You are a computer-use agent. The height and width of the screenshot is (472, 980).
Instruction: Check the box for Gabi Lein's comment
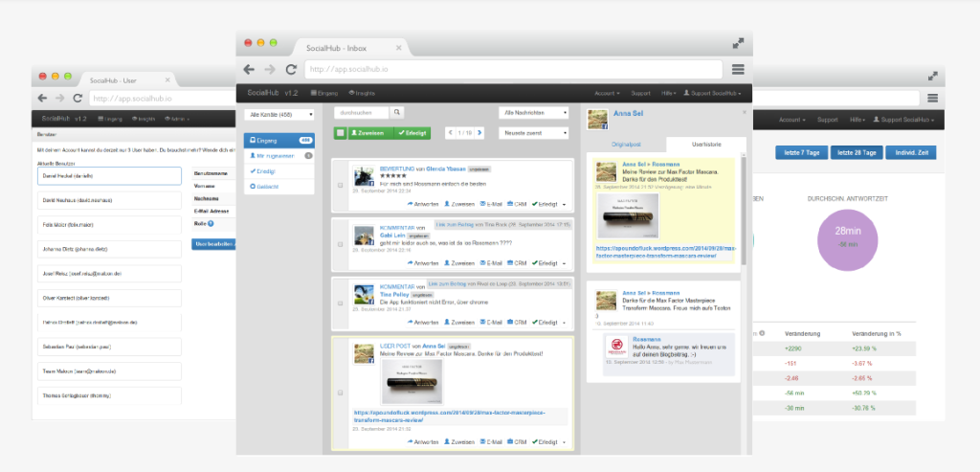(340, 244)
